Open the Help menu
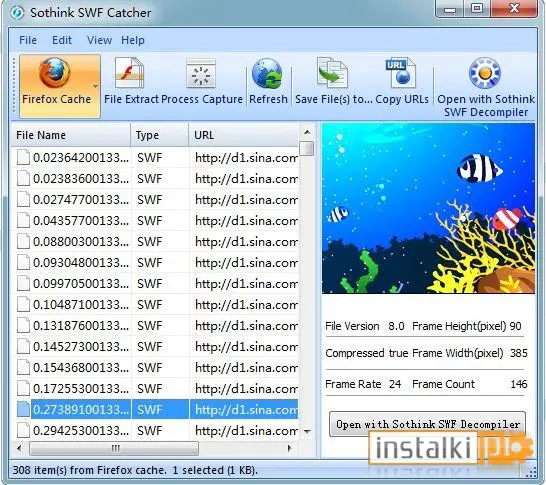The width and height of the screenshot is (546, 485). click(133, 40)
